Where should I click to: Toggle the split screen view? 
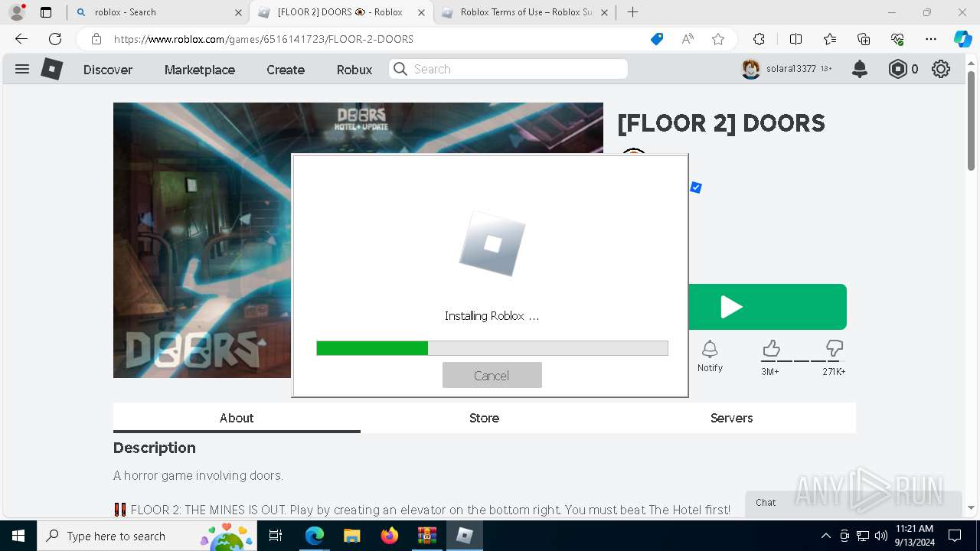pyautogui.click(x=795, y=39)
